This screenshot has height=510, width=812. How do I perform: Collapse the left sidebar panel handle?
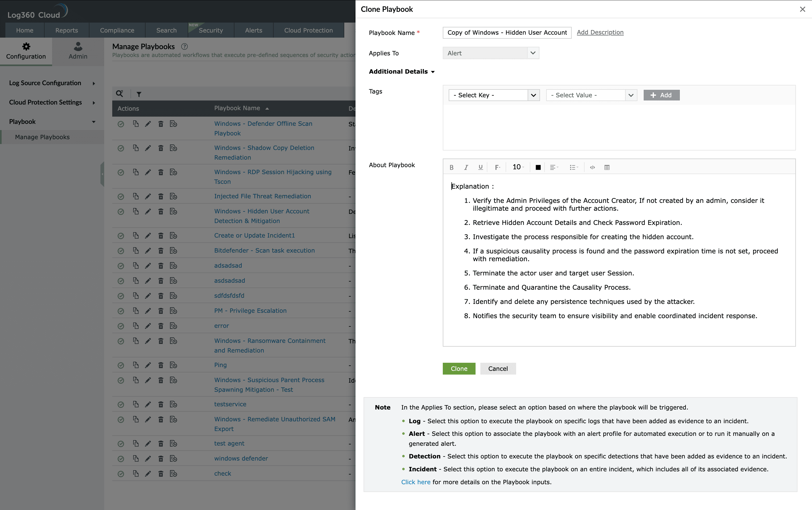(102, 174)
